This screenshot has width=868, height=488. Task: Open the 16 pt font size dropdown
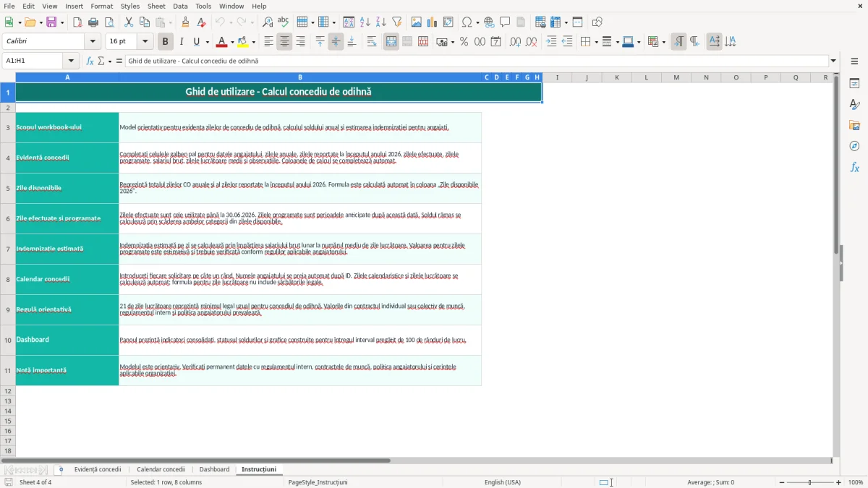coord(145,42)
